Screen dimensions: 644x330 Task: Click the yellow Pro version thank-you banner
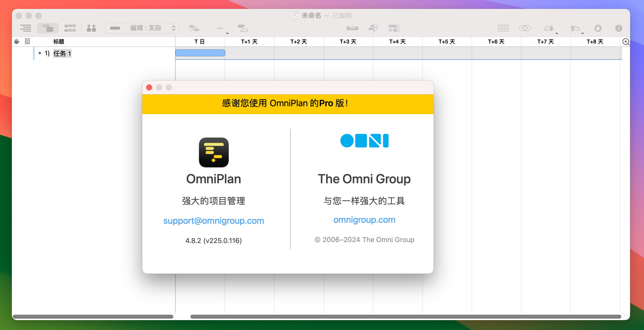click(288, 104)
